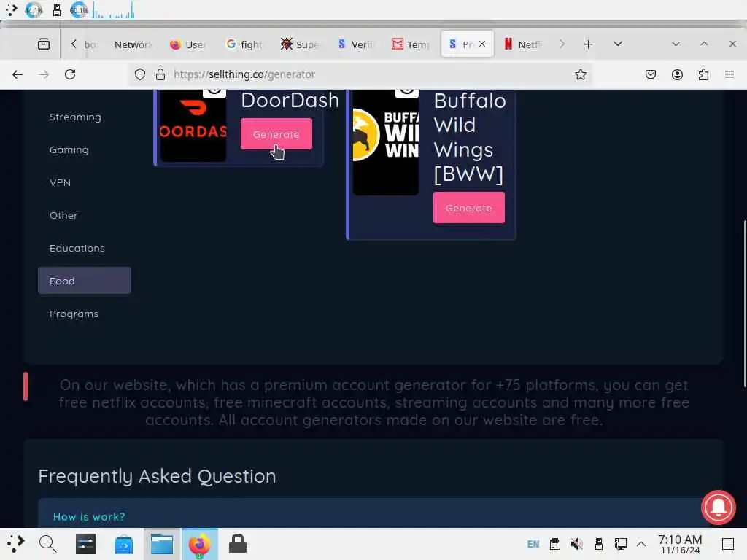Select the VPN category
The height and width of the screenshot is (560, 747).
point(60,182)
